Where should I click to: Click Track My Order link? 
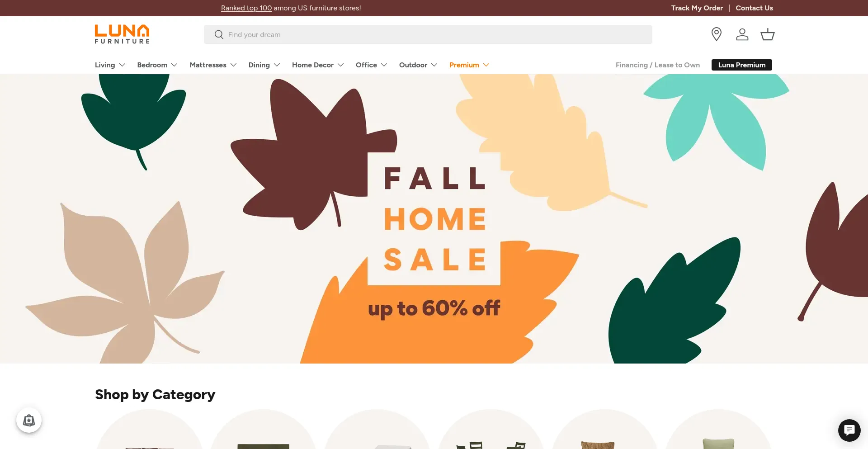point(697,8)
